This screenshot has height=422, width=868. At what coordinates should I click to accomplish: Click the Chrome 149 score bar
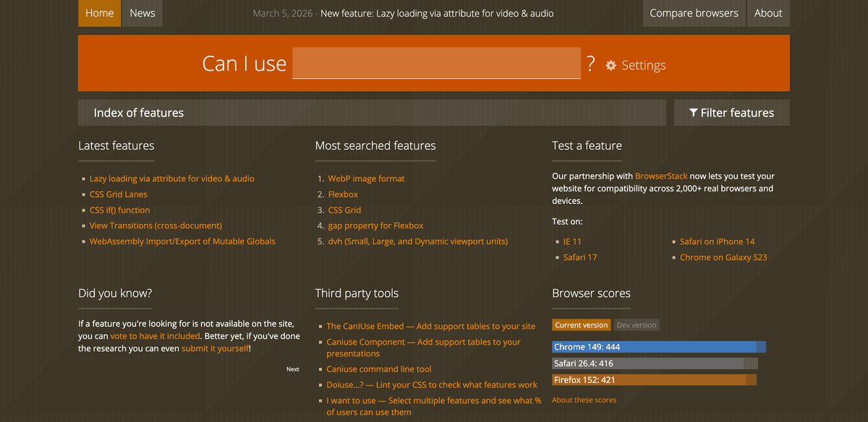[659, 347]
